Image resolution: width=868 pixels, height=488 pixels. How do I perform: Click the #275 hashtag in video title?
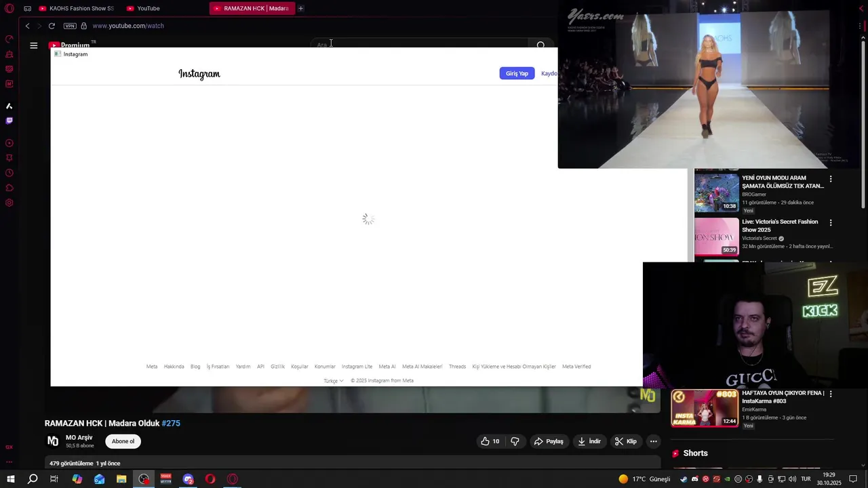tap(171, 424)
